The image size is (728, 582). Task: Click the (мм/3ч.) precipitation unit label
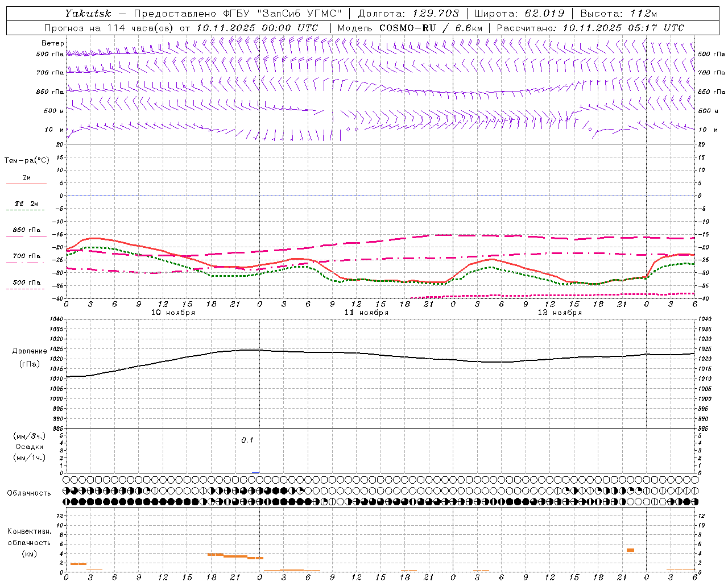(x=29, y=436)
